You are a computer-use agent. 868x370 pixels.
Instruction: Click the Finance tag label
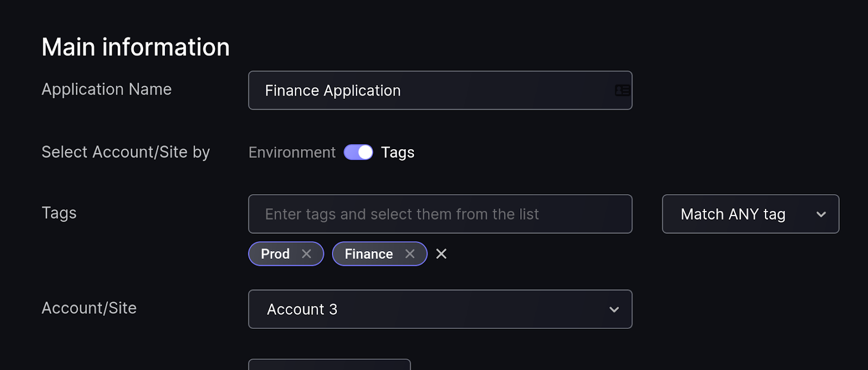point(368,254)
